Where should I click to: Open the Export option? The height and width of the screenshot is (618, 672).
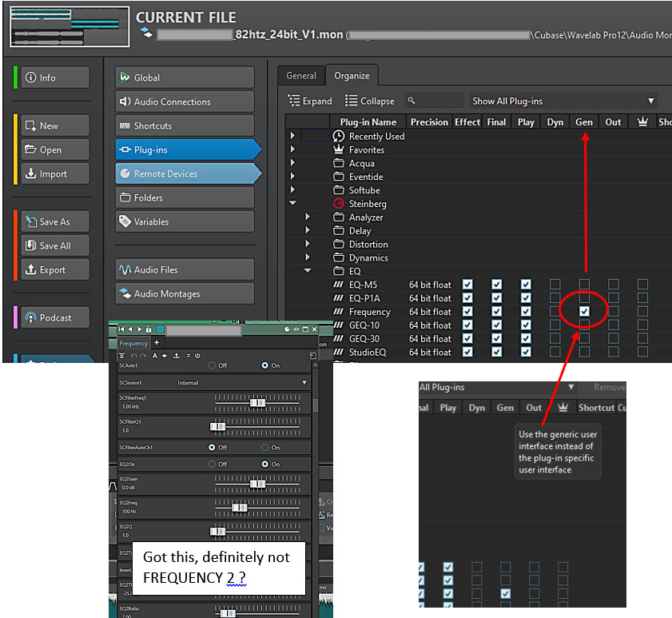click(x=55, y=269)
